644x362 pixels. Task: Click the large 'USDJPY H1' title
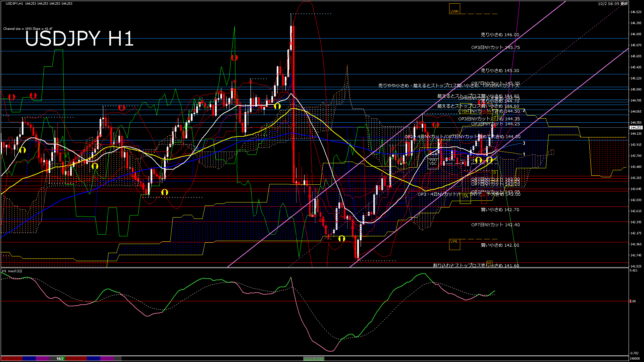[79, 39]
